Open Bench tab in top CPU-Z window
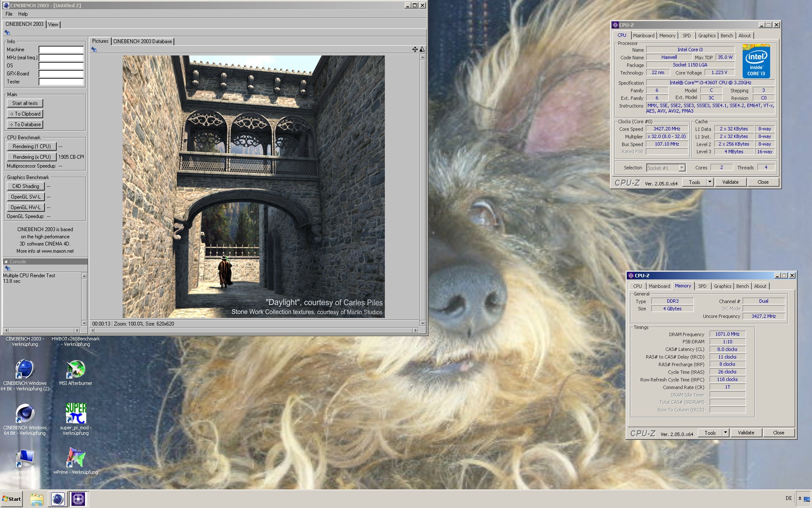 click(x=727, y=36)
